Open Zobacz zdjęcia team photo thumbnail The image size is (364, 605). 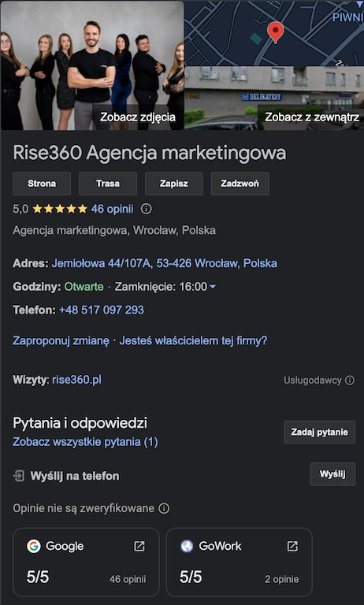click(92, 65)
